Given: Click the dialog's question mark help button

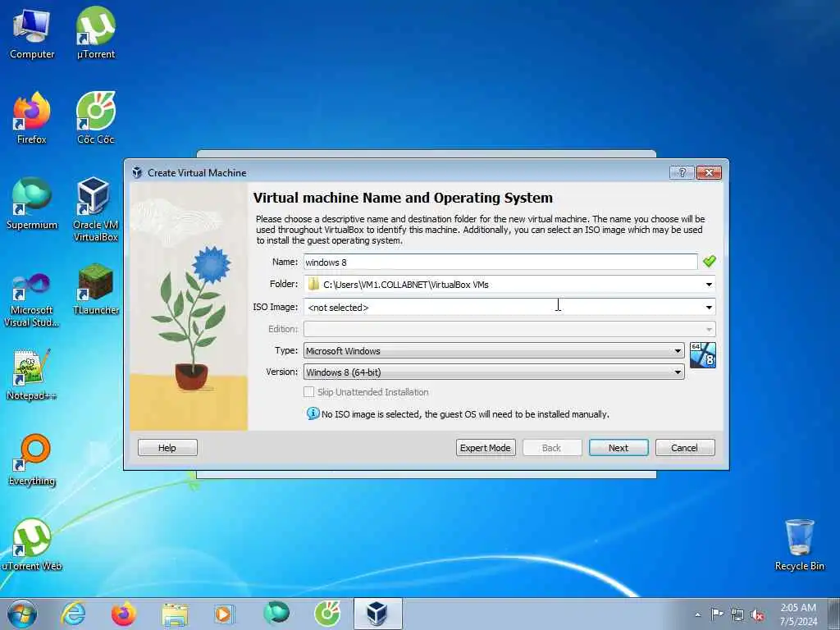Looking at the screenshot, I should [x=682, y=172].
